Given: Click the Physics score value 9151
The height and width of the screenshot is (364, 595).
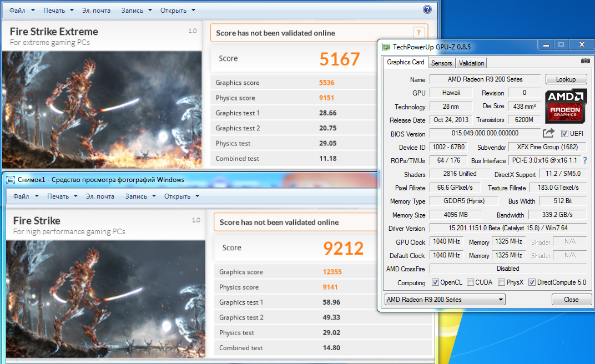Looking at the screenshot, I should tap(327, 98).
